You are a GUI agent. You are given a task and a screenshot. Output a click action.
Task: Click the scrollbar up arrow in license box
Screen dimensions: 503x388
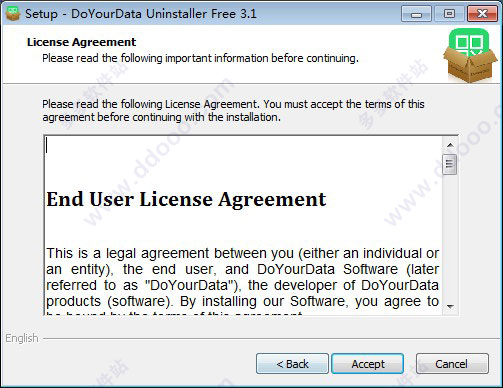click(x=450, y=145)
